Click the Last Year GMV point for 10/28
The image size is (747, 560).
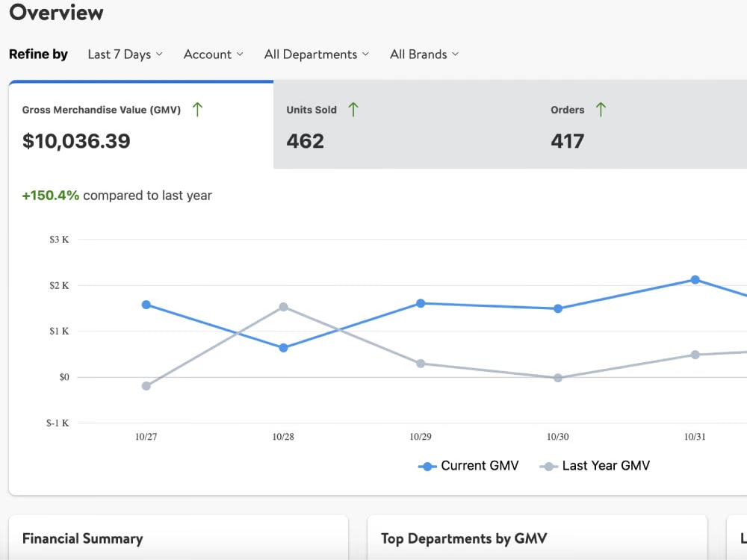tap(283, 307)
